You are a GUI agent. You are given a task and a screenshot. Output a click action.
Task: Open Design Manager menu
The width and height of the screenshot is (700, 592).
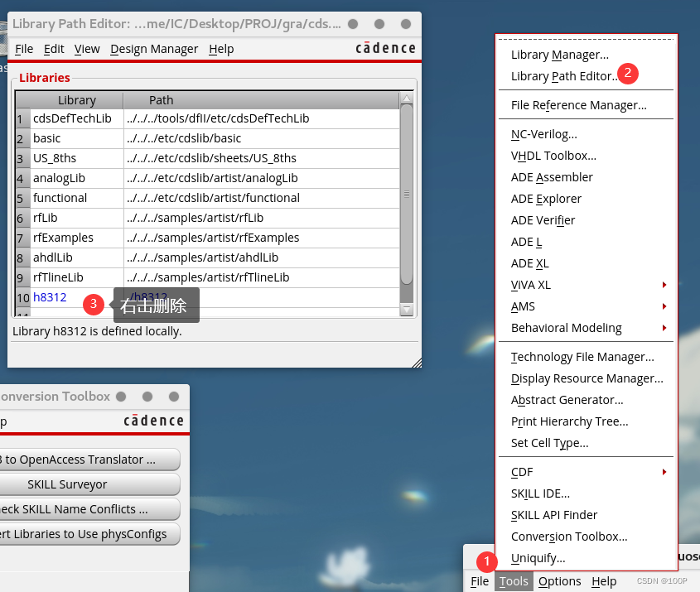[x=154, y=49]
